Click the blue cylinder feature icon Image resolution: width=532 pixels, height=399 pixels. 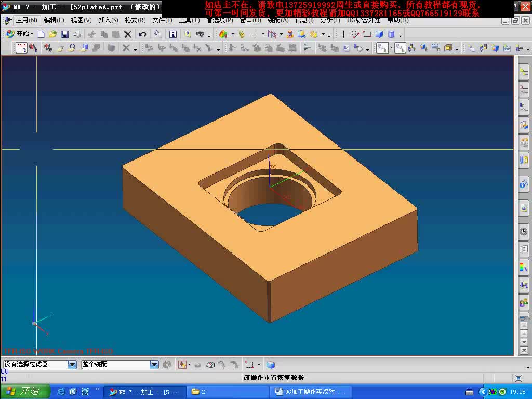pyautogui.click(x=391, y=34)
